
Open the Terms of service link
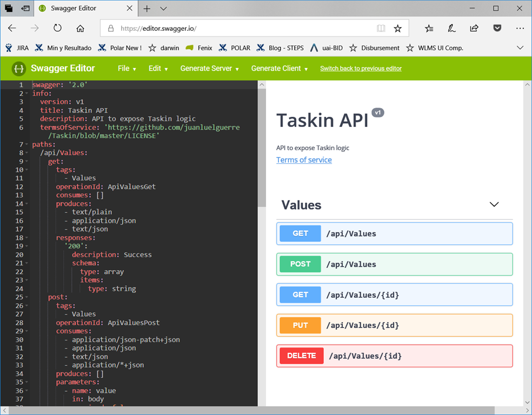pyautogui.click(x=304, y=160)
